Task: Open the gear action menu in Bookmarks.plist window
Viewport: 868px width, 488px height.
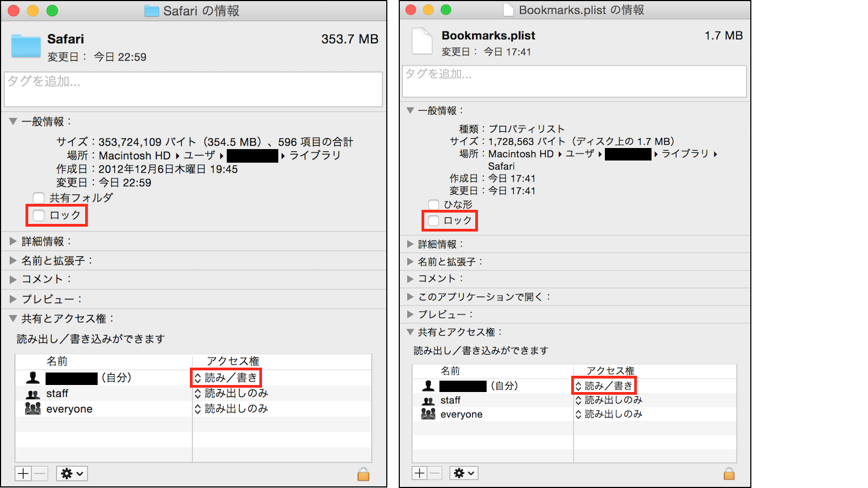Action: pos(464,473)
